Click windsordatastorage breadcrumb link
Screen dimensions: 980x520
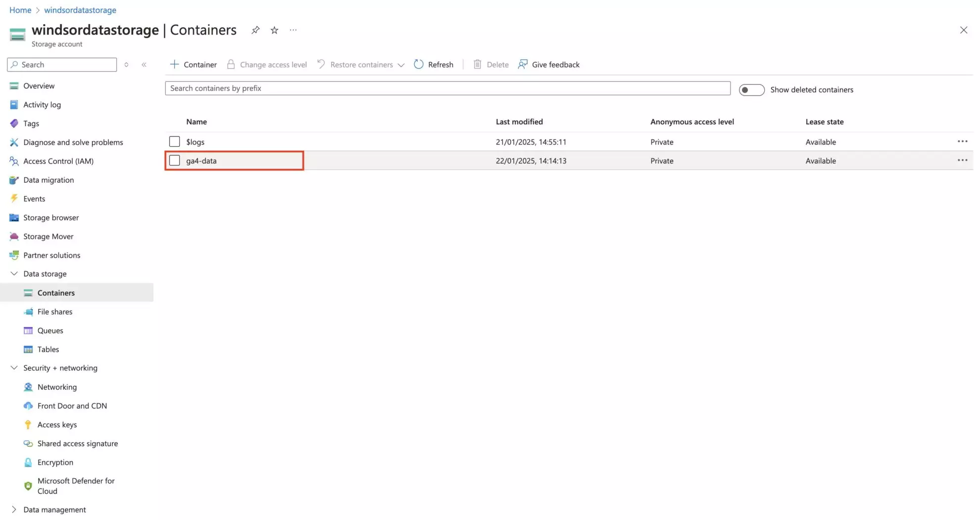(80, 10)
